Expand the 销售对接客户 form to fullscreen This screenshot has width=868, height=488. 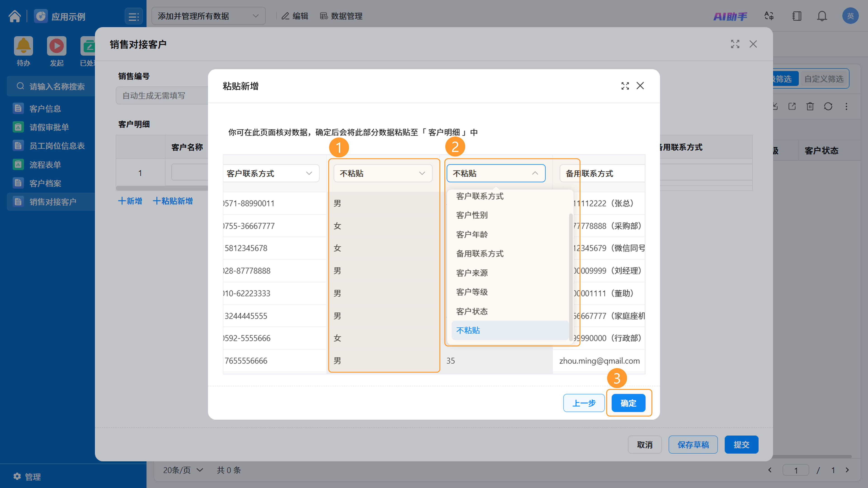735,44
